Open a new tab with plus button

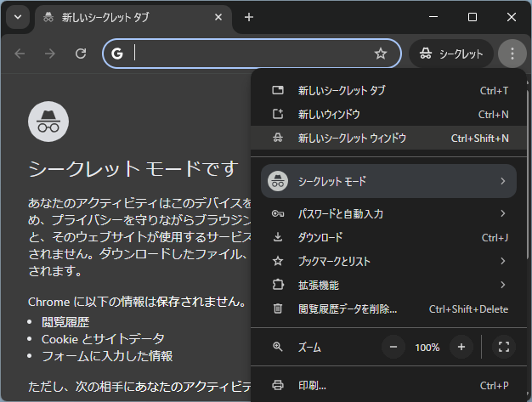point(249,17)
